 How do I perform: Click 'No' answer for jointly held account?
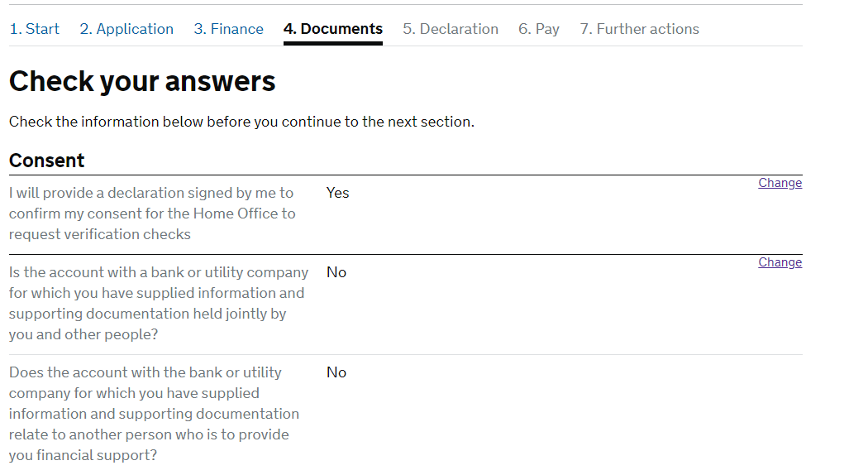tap(336, 272)
